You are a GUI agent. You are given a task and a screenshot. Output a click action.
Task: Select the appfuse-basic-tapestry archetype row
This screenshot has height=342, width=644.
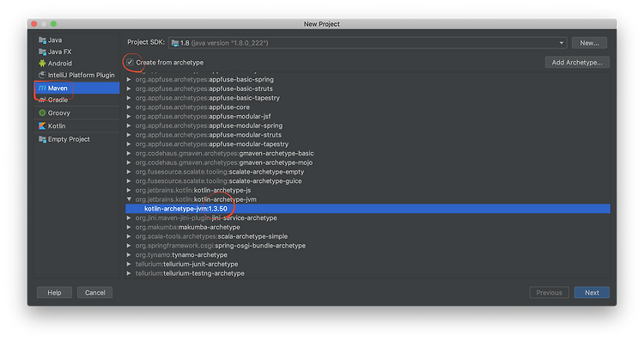(368, 98)
